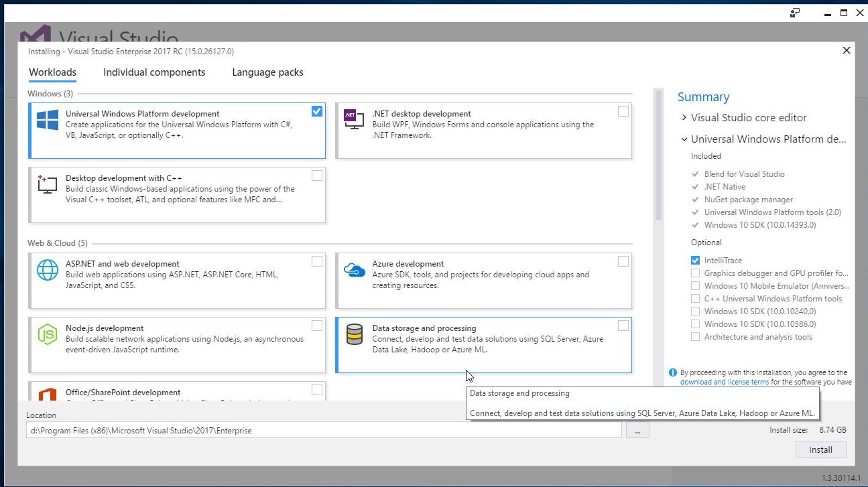Click the Data storage database cylinder icon
Viewport: 868px width, 487px height.
click(354, 334)
